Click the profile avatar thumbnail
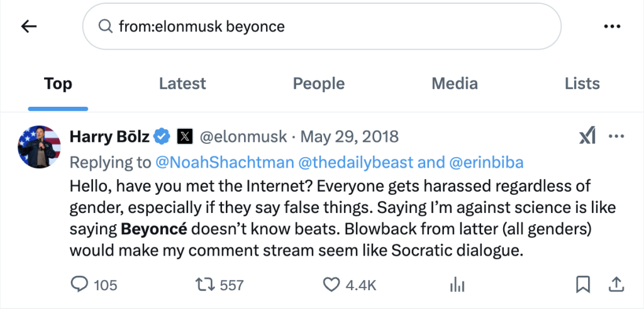The image size is (644, 309). click(x=39, y=146)
